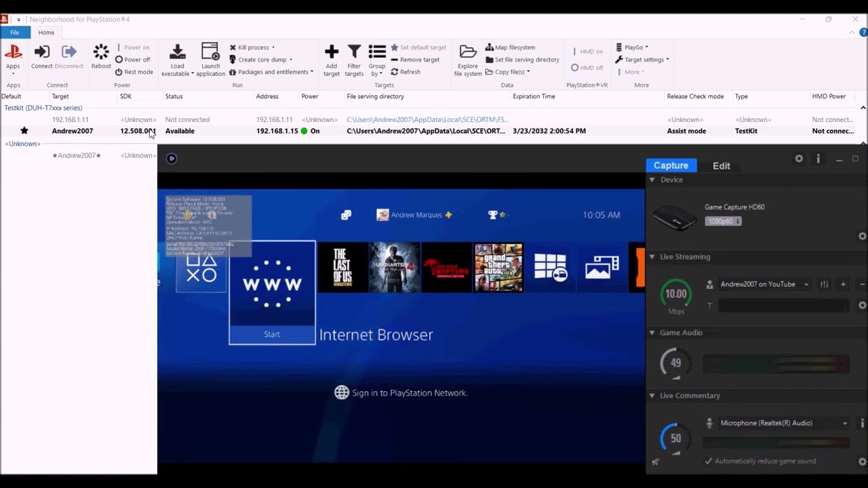Click Map filesystem
Viewport: 868px width, 488px height.
coord(510,47)
